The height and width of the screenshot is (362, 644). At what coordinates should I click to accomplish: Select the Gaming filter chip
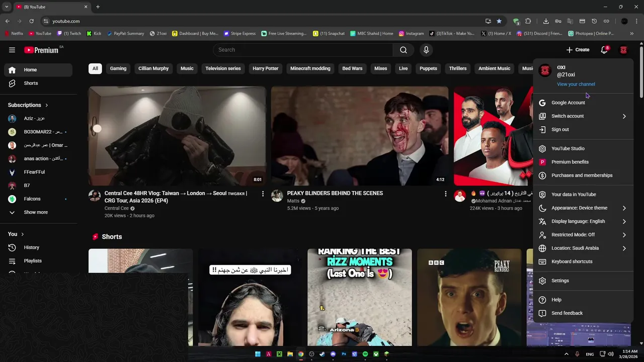point(118,68)
